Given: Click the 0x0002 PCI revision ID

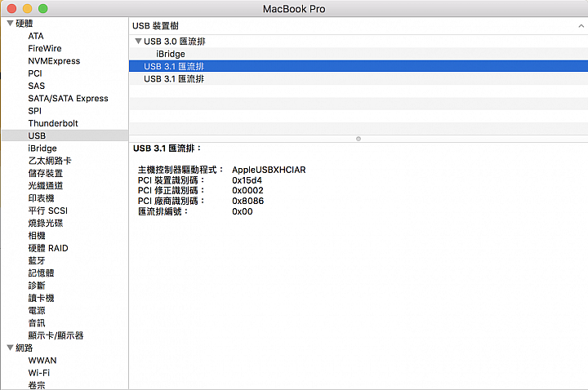Looking at the screenshot, I should click(x=247, y=190).
